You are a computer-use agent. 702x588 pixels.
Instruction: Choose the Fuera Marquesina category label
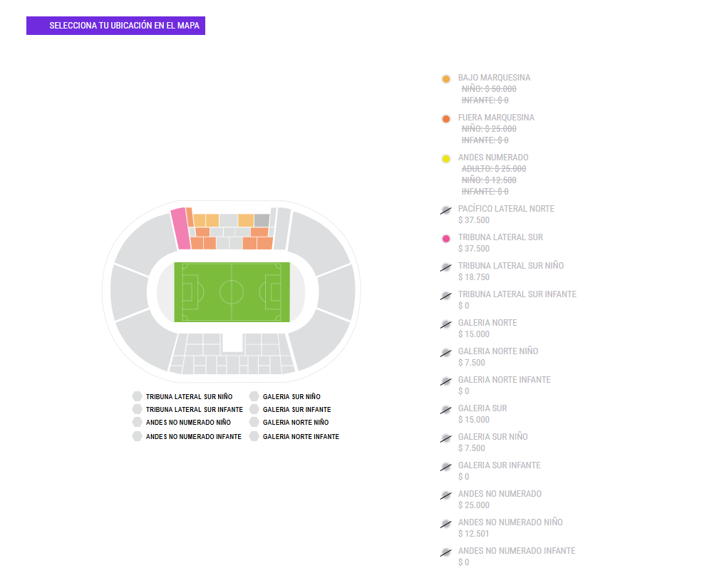496,118
